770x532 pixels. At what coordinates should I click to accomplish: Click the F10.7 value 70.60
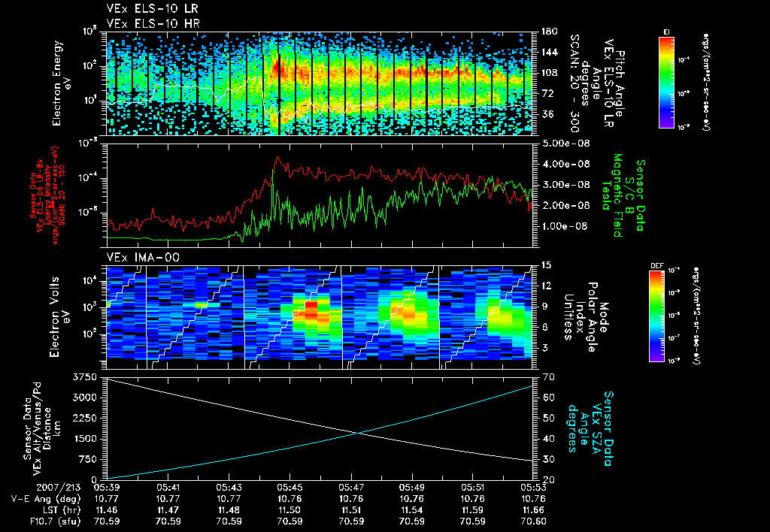point(533,521)
